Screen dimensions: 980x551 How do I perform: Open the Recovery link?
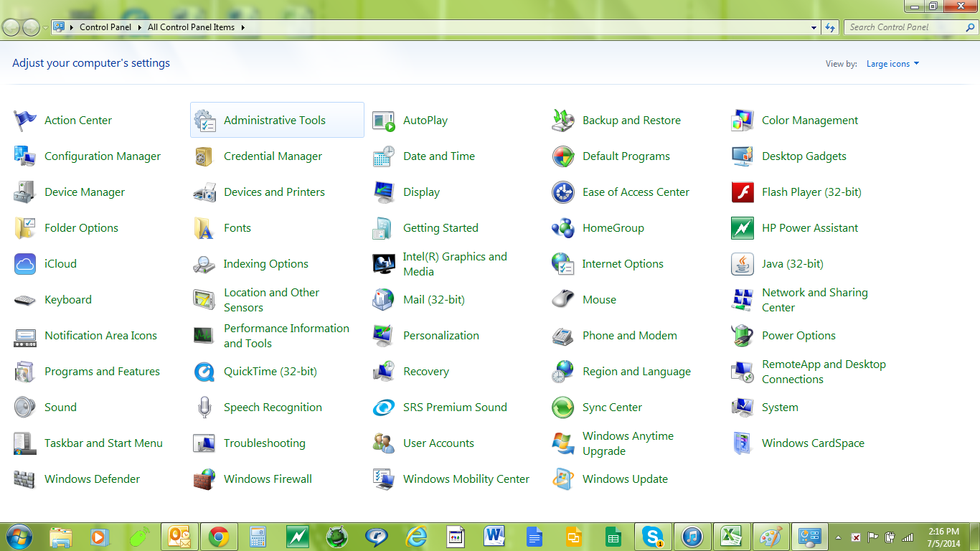pos(426,372)
